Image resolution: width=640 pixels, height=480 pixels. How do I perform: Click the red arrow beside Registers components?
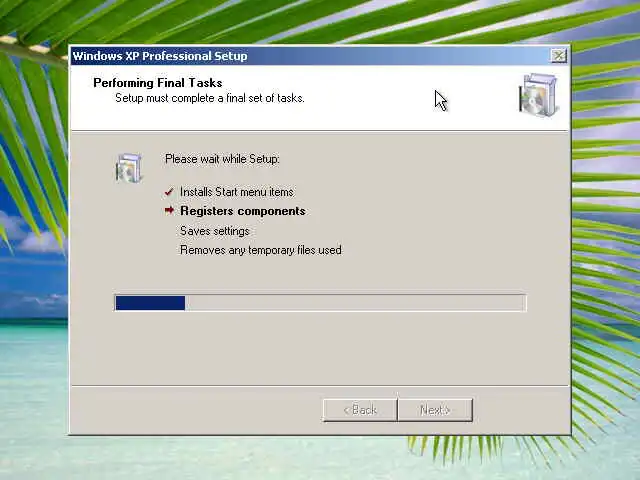tap(169, 210)
